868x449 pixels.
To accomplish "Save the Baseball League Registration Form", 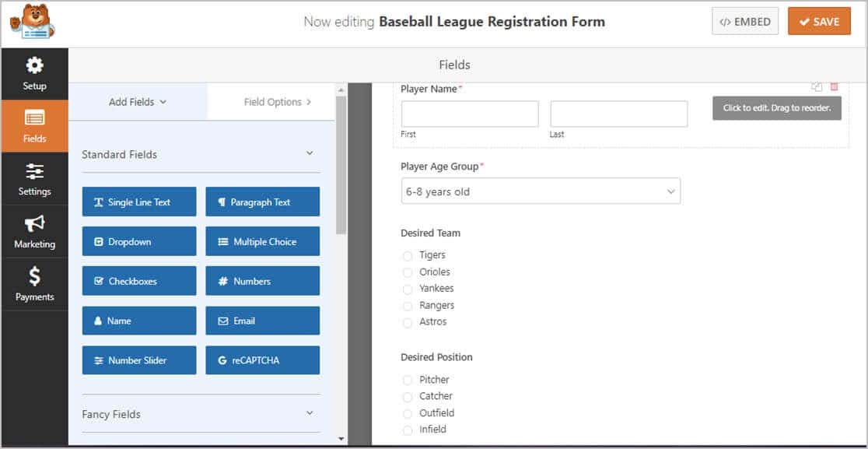I will (818, 21).
